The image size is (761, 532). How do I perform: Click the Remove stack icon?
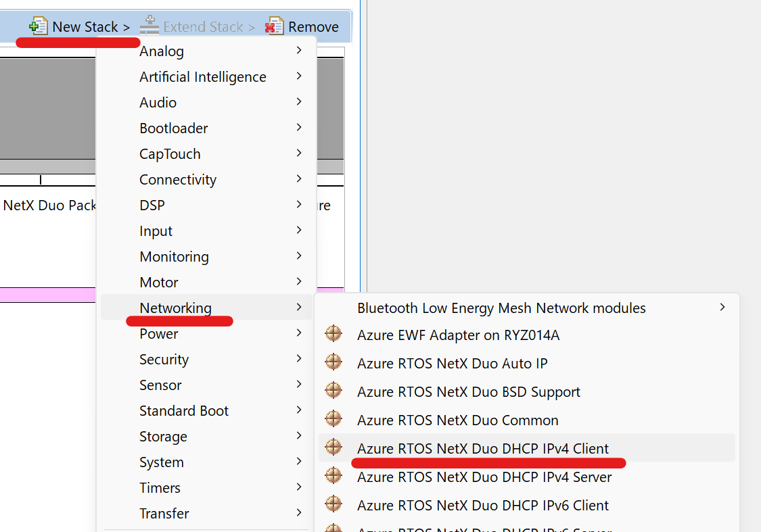274,26
